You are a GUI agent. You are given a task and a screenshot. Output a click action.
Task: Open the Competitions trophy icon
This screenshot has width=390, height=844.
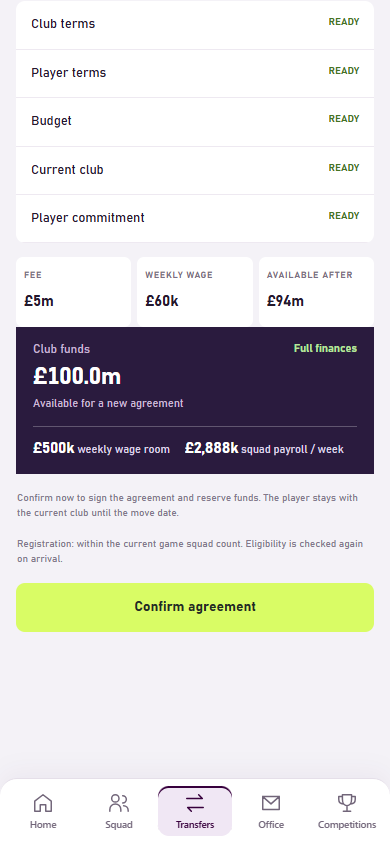pos(347,803)
